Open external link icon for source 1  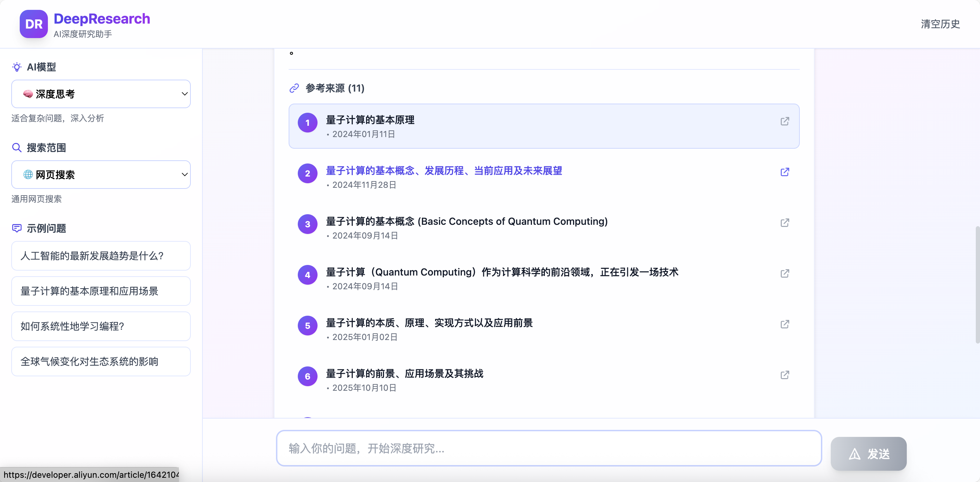pos(784,122)
